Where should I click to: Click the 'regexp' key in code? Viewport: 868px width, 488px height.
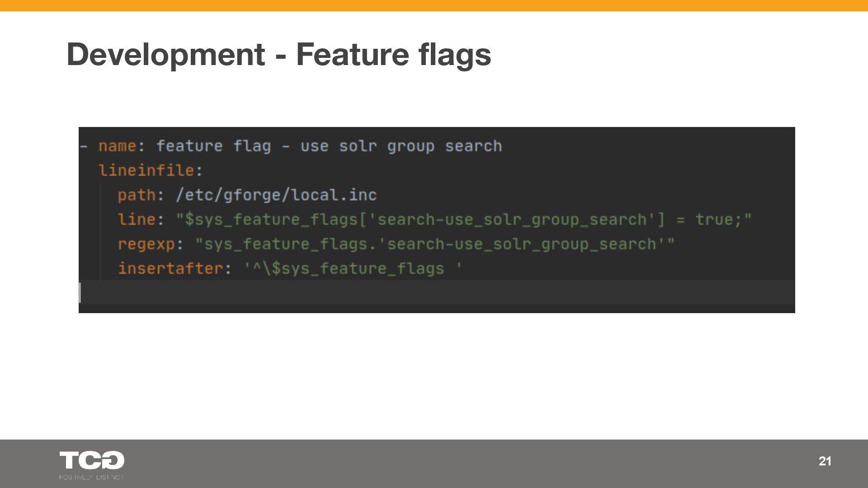[146, 244]
